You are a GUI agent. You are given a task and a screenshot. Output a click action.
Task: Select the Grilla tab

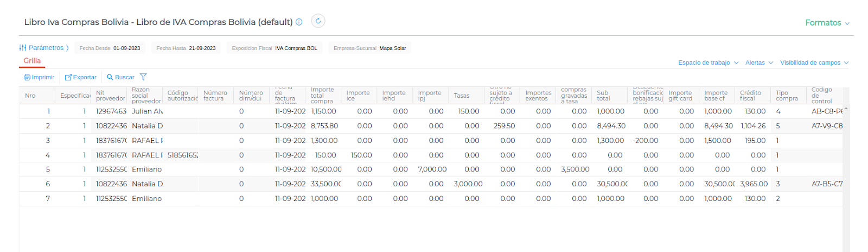32,61
